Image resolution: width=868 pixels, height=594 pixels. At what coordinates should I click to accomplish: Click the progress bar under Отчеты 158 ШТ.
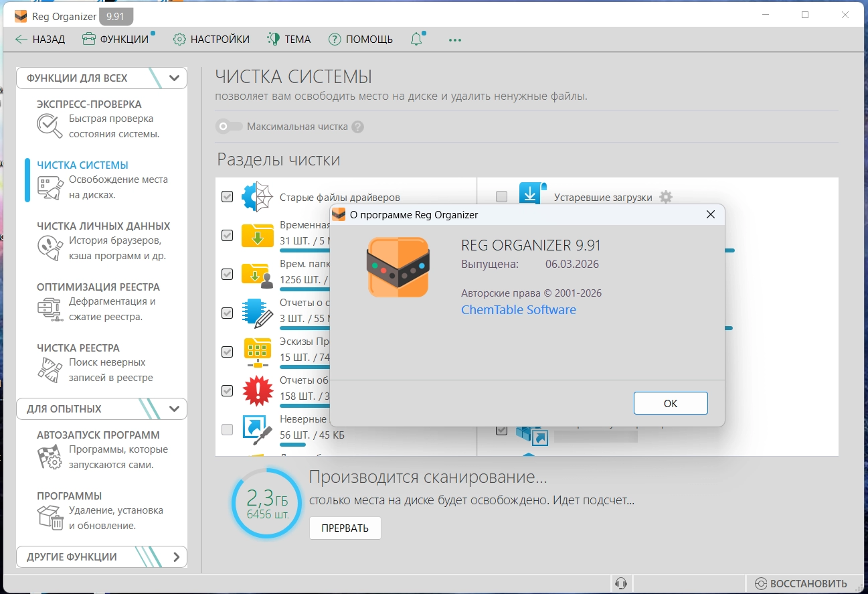(305, 406)
